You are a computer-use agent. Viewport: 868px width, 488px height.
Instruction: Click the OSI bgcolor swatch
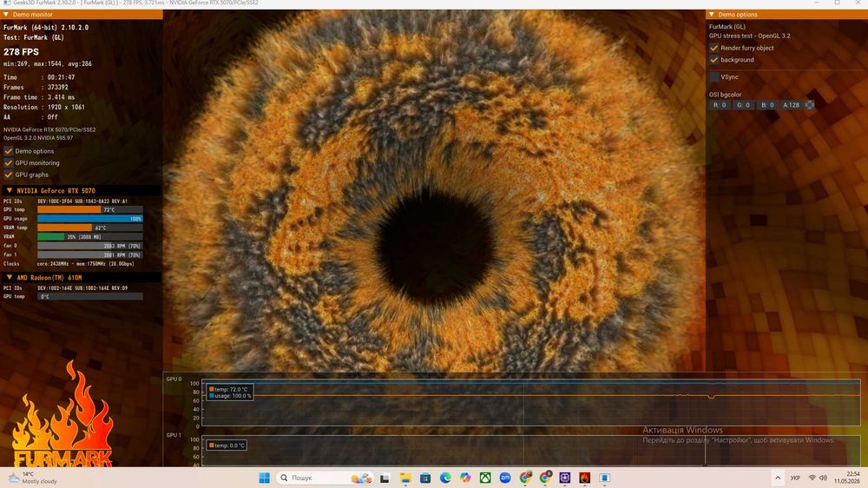click(809, 105)
